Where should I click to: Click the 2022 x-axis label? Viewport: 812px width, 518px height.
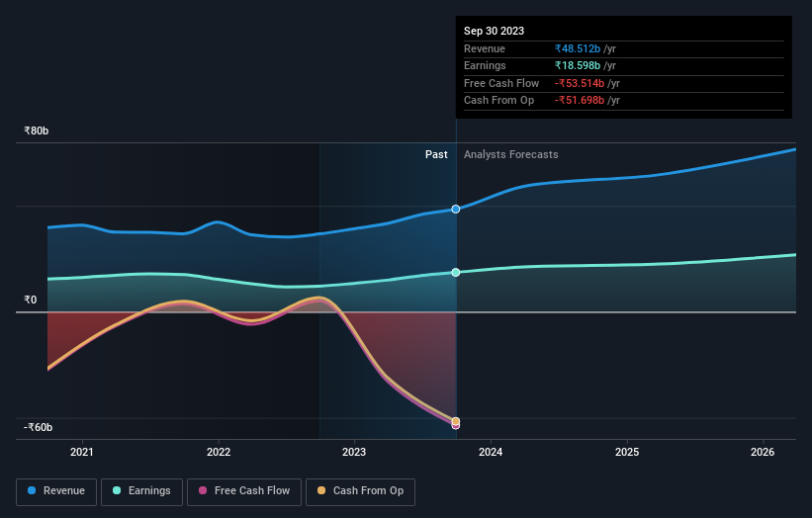point(219,452)
